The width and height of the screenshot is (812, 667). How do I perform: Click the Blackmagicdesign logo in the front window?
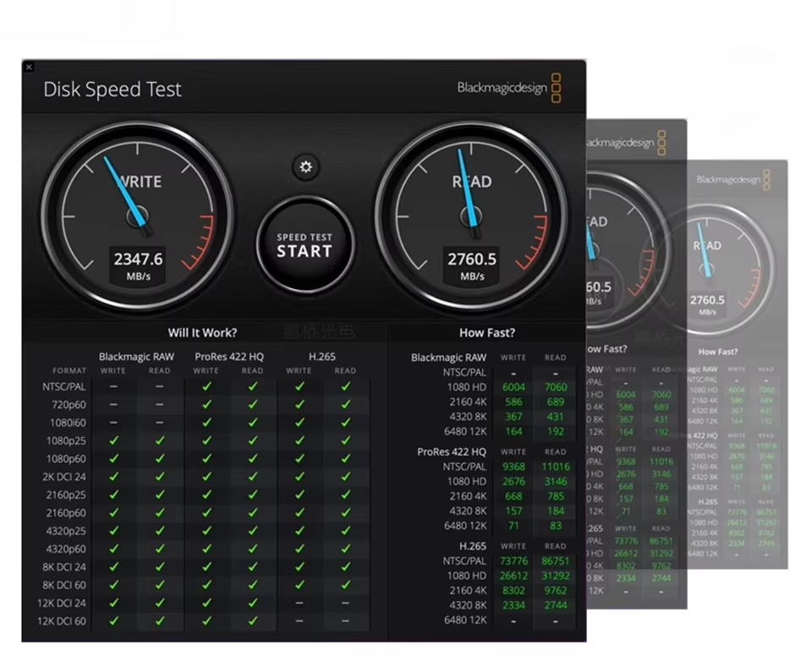[508, 88]
